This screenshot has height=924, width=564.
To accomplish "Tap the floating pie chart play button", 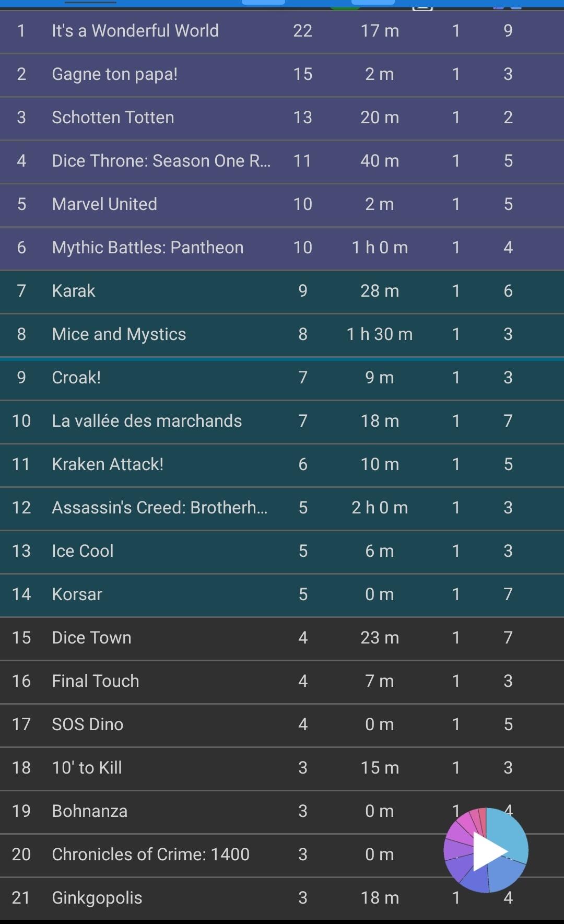I will 486,850.
